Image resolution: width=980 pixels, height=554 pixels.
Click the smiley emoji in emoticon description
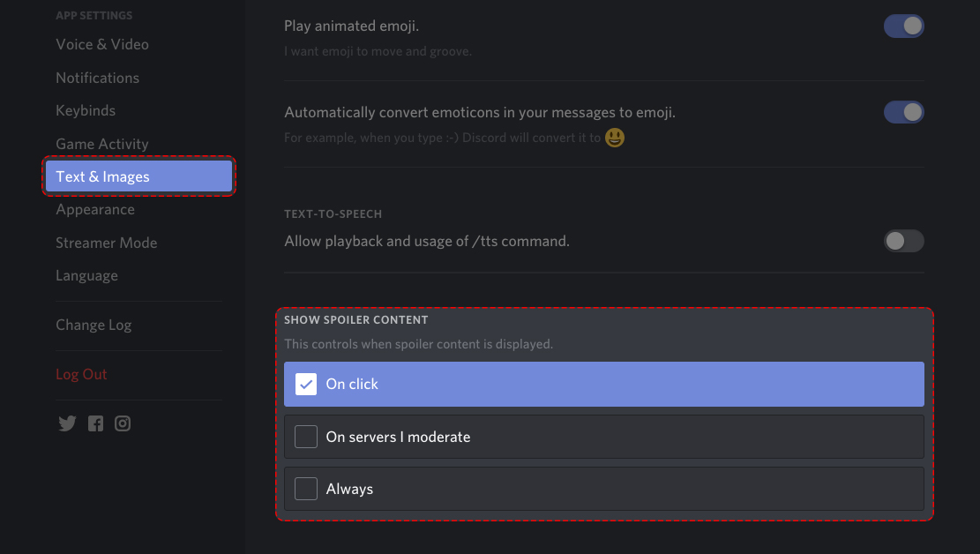[x=615, y=138]
